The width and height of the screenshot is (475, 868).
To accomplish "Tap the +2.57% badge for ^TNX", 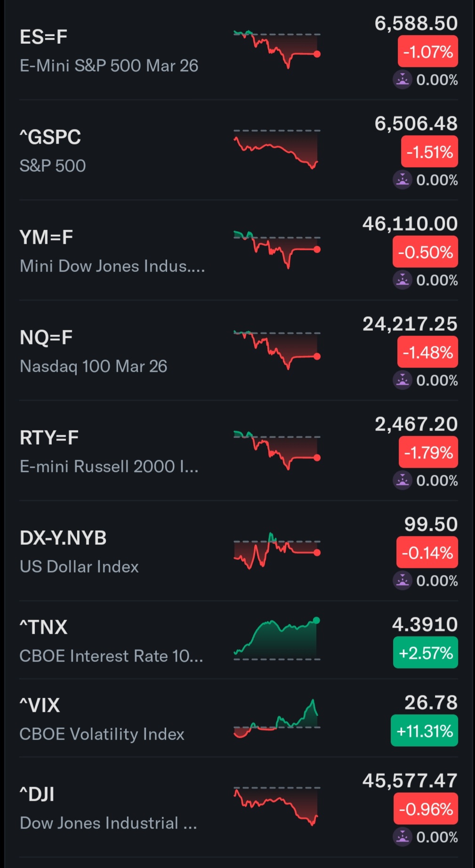I will [426, 653].
